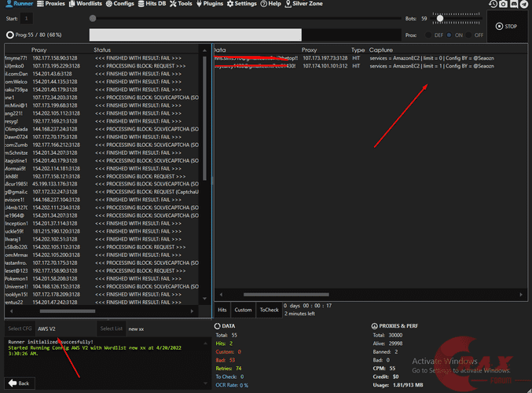Select the DEF proxy radio option
This screenshot has width=532, height=393.
[427, 35]
